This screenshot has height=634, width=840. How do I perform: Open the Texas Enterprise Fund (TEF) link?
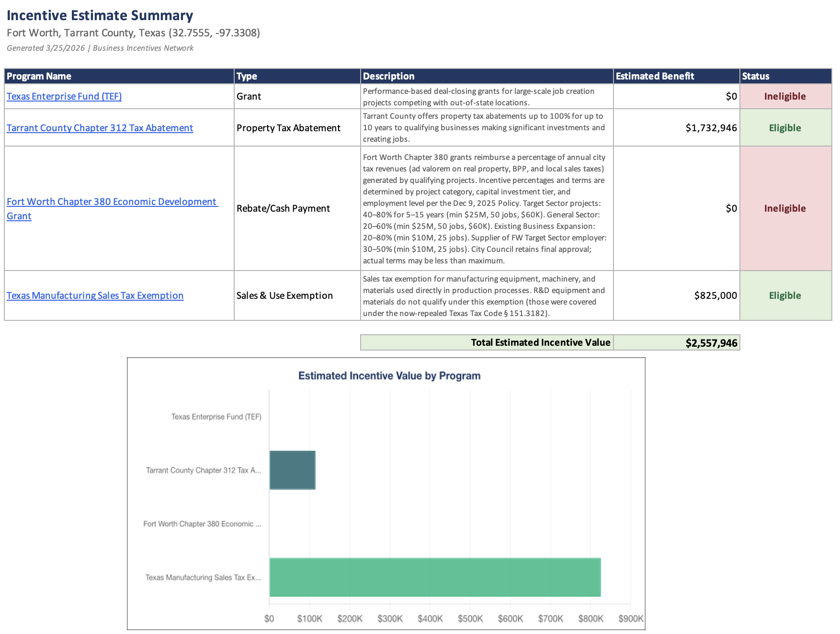point(64,96)
